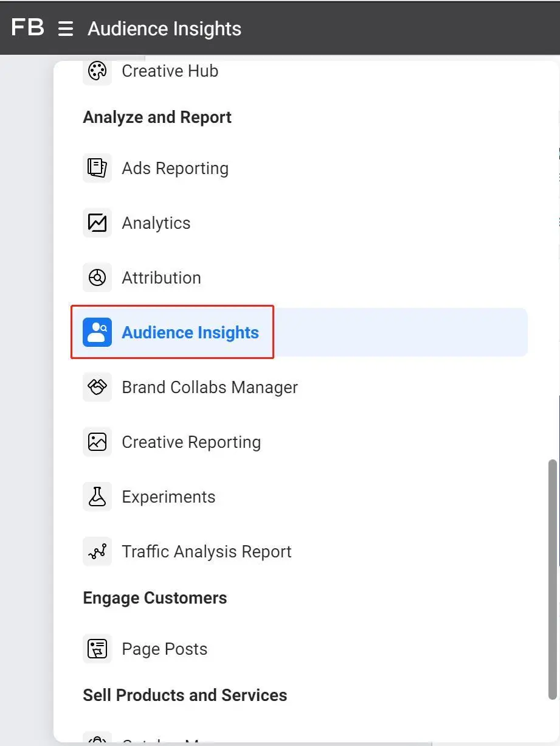Click the Creative Hub palette icon
Image resolution: width=560 pixels, height=746 pixels.
coord(97,71)
